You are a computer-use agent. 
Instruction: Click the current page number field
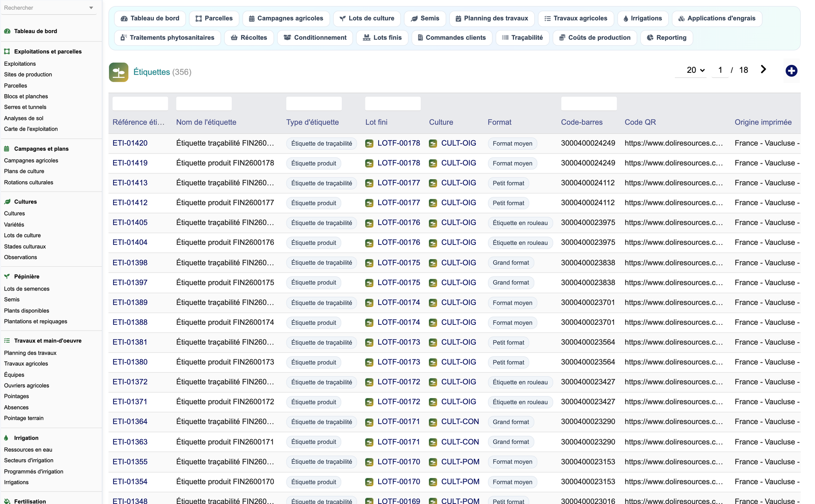tap(720, 70)
